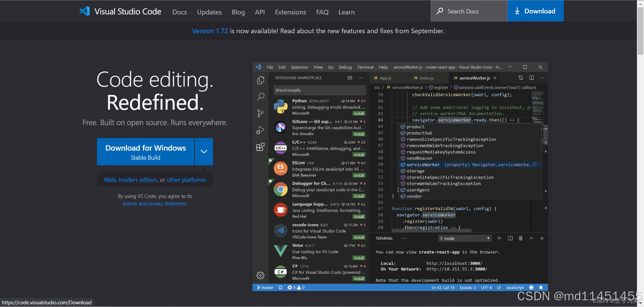Open the API navigation link
The image size is (644, 307).
(x=260, y=12)
